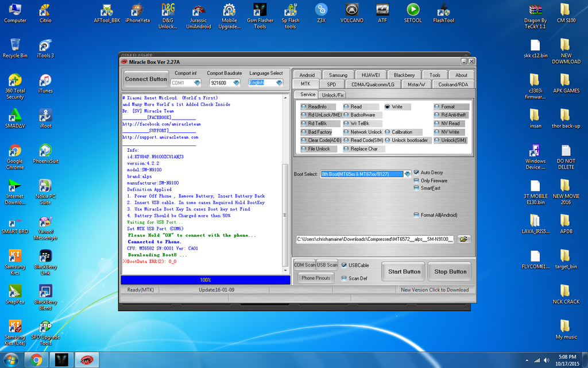This screenshot has height=368, width=588.
Task: Click the firmware file path field
Action: pyautogui.click(x=375, y=239)
